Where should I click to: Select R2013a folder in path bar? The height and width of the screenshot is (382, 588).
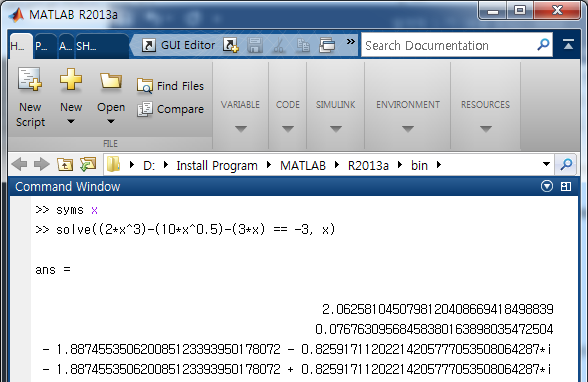point(368,165)
